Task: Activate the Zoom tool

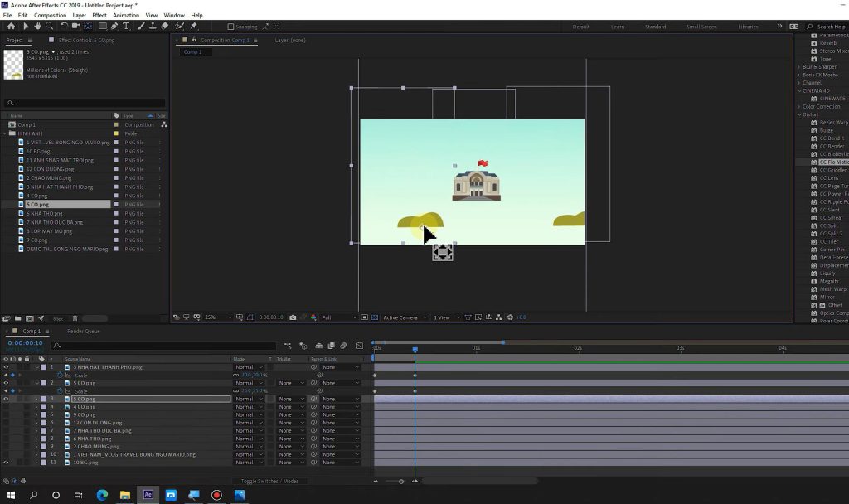Action: tap(49, 26)
